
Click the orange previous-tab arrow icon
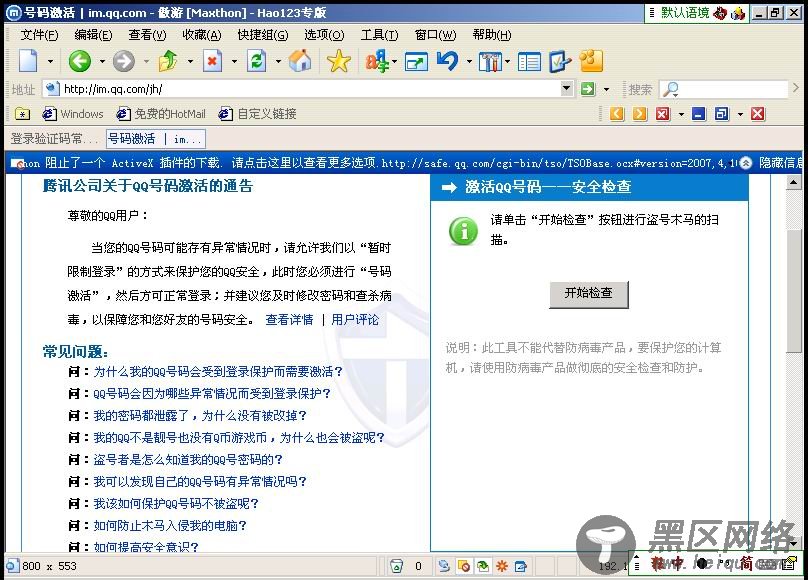(617, 114)
